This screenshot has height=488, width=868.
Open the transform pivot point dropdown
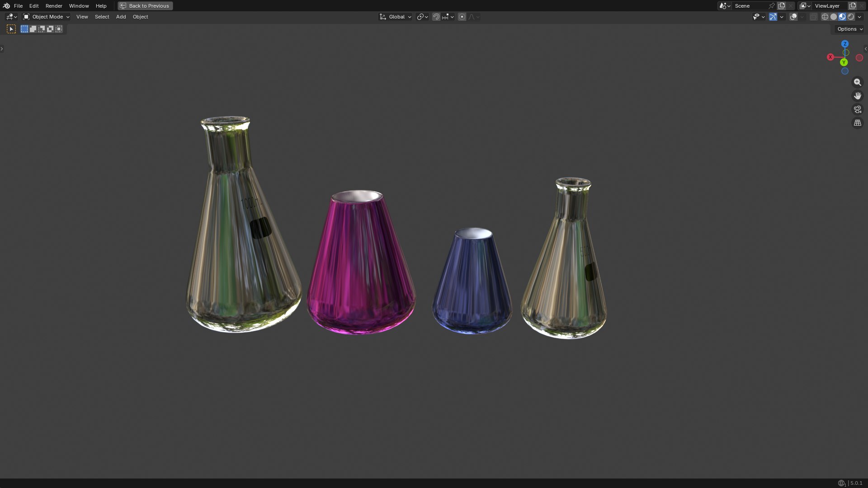(x=422, y=17)
